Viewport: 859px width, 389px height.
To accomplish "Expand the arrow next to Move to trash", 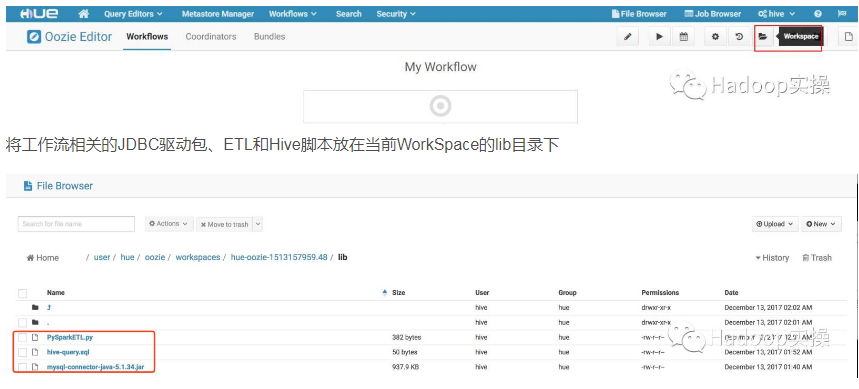I will (258, 224).
